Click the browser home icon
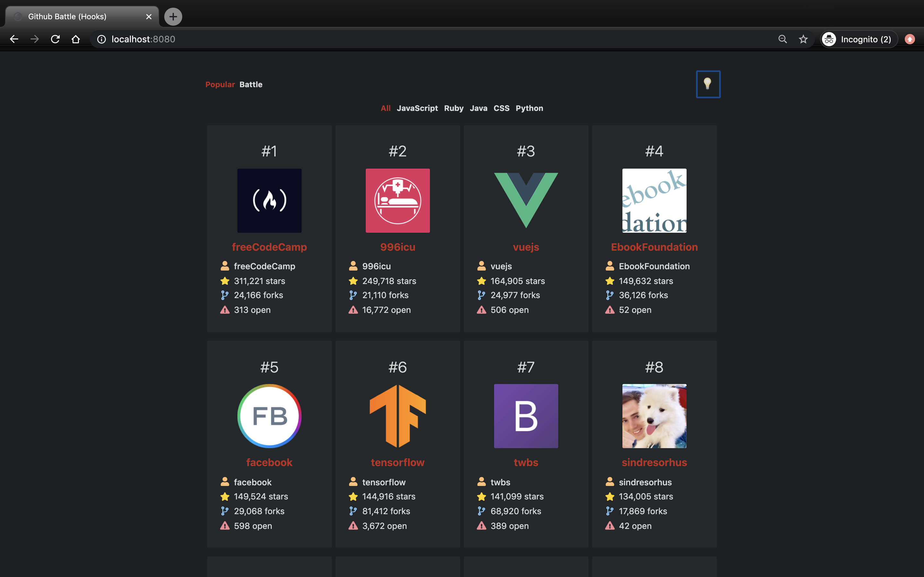924x577 pixels. click(x=76, y=39)
